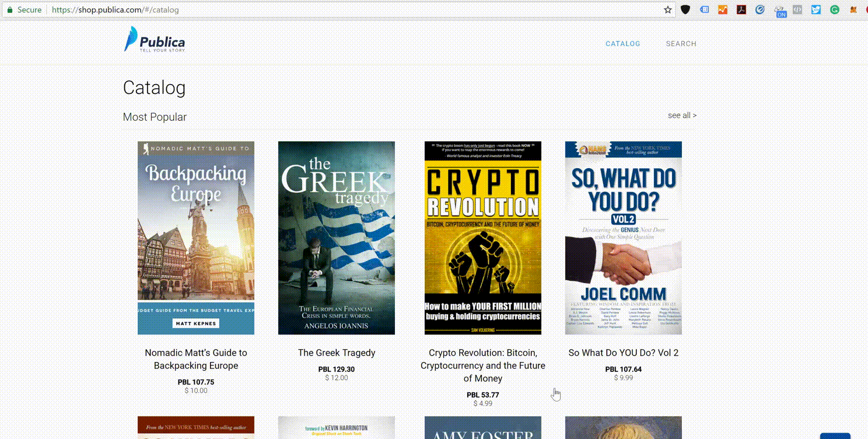Click the PBL 129.30 price

(337, 370)
